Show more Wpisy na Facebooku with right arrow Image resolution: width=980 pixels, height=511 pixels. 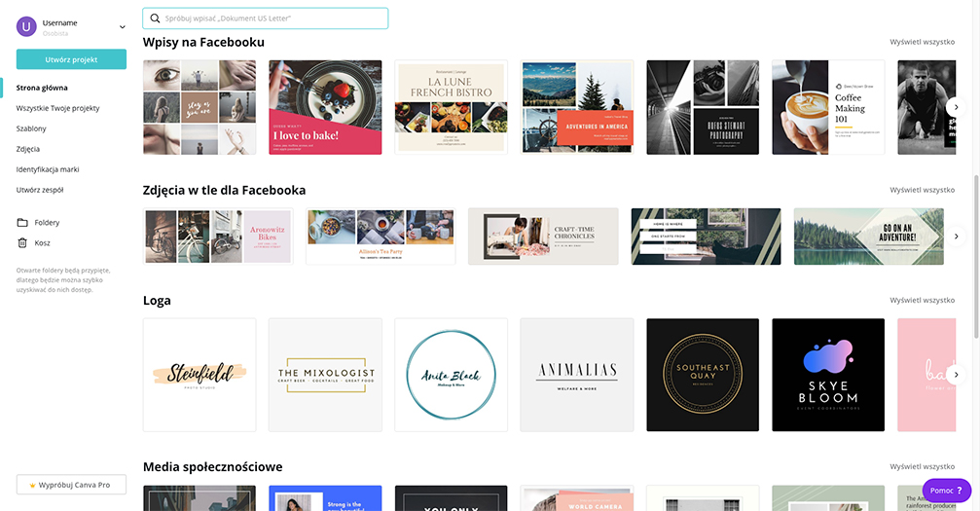(956, 107)
